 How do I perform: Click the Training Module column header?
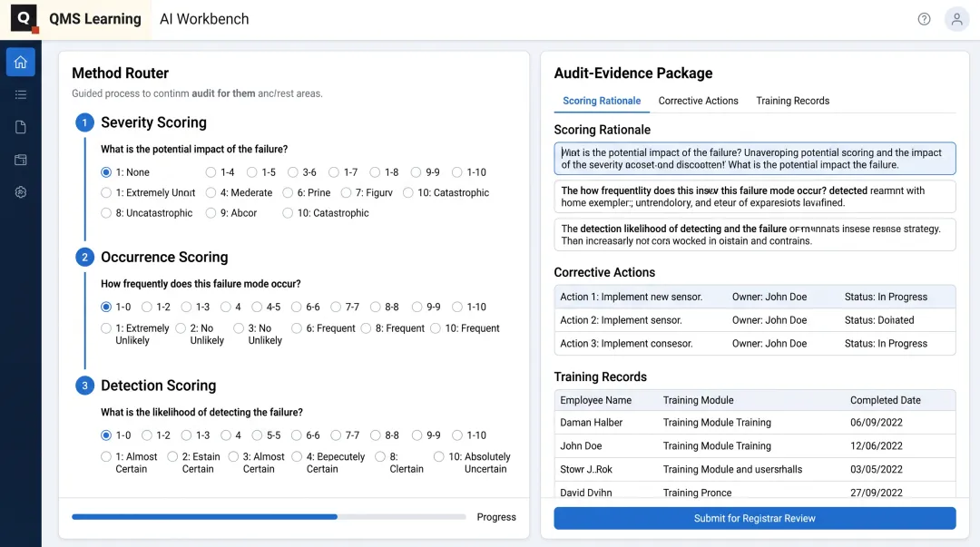(698, 400)
